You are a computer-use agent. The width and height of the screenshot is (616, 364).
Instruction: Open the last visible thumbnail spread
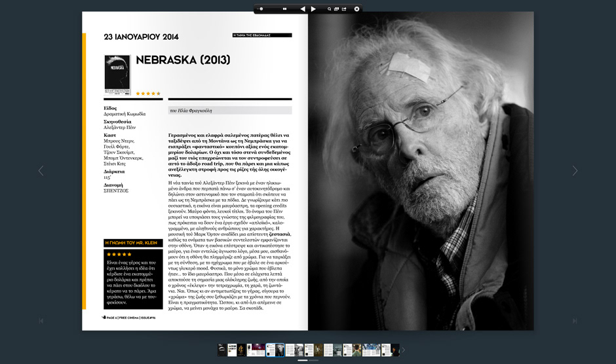391,350
